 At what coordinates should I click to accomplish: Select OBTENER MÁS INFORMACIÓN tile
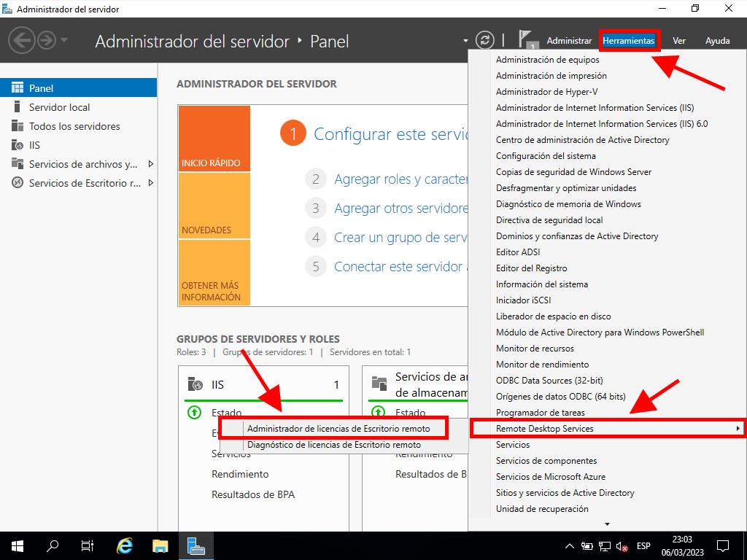[x=214, y=273]
